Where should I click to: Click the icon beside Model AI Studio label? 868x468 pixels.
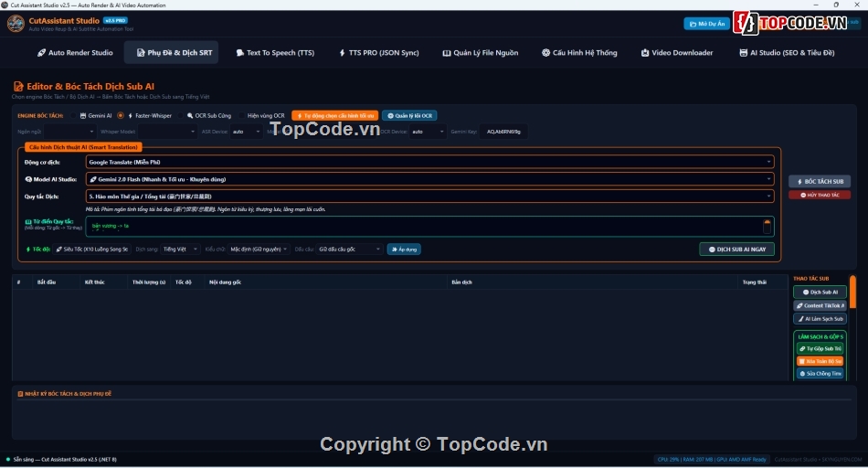tap(28, 179)
